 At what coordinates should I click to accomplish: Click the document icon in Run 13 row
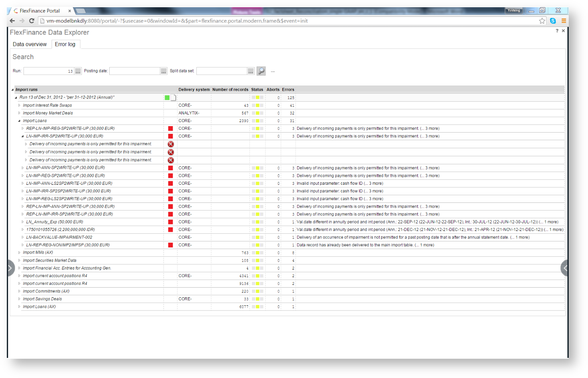tap(173, 98)
